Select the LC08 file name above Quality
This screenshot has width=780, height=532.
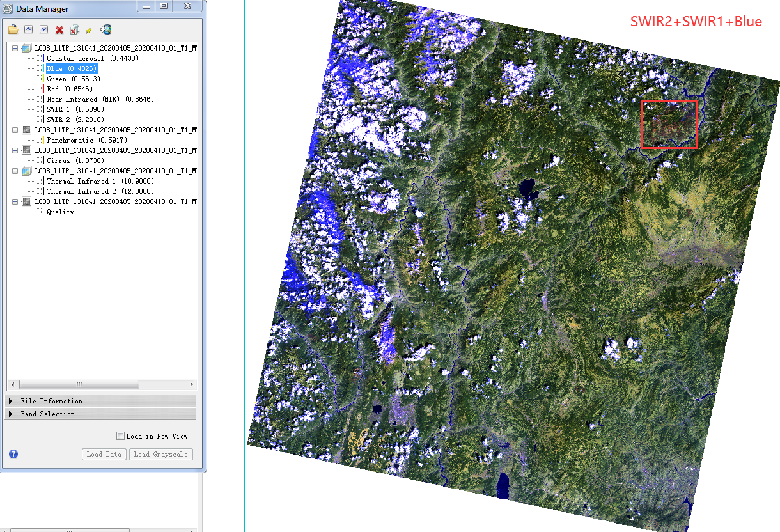(115, 201)
